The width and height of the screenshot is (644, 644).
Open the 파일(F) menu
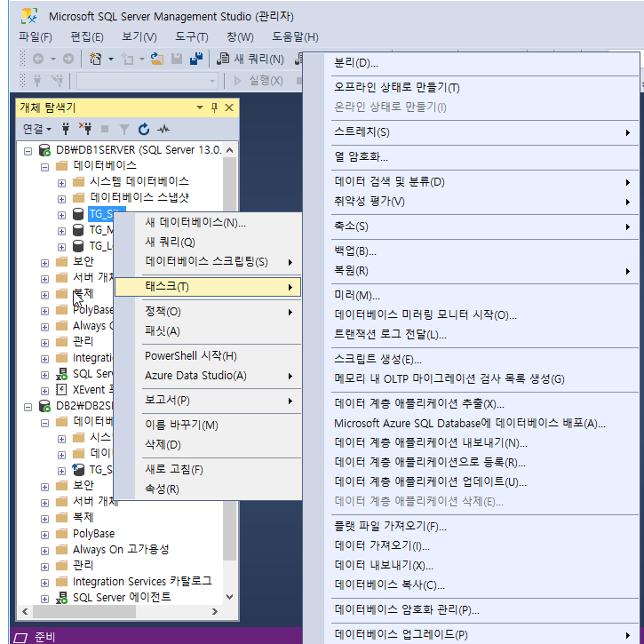(36, 37)
